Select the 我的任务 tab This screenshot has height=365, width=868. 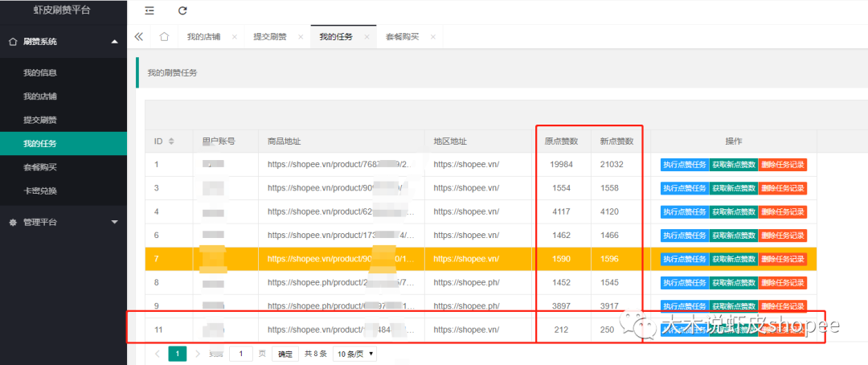pos(336,37)
